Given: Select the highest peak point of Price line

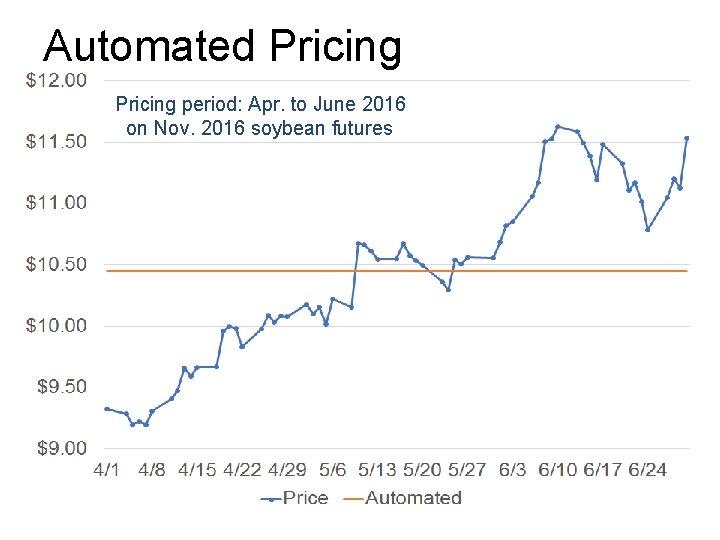Looking at the screenshot, I should coord(557,127).
